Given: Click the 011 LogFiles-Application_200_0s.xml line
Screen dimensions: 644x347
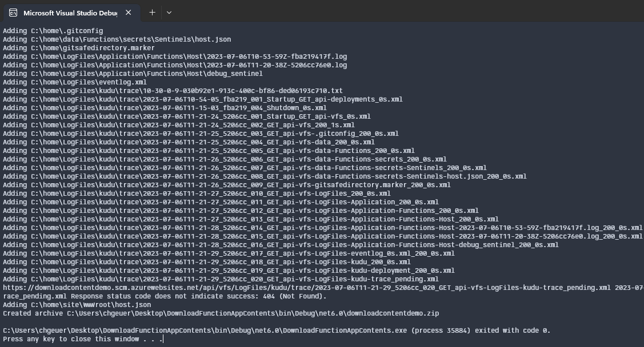Looking at the screenshot, I should [x=221, y=203].
